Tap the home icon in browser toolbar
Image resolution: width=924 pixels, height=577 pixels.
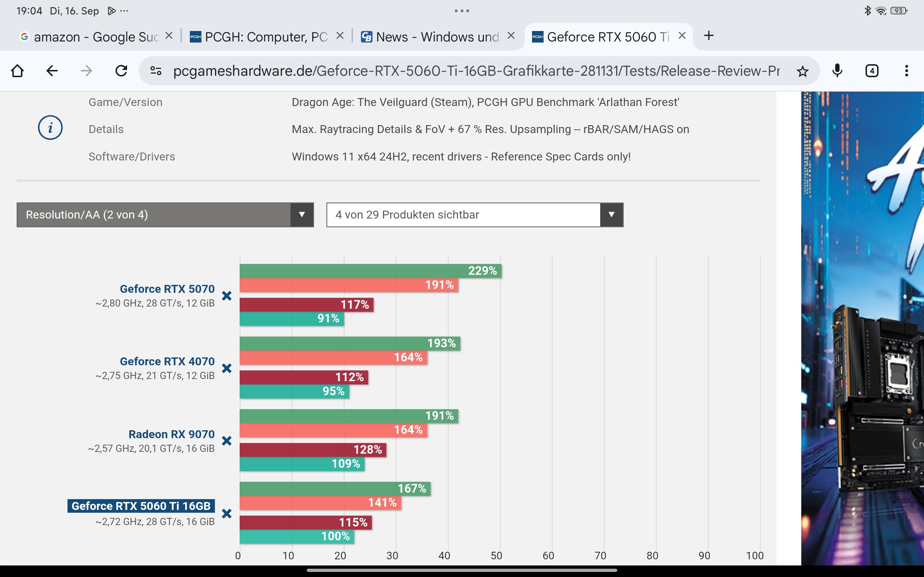18,71
